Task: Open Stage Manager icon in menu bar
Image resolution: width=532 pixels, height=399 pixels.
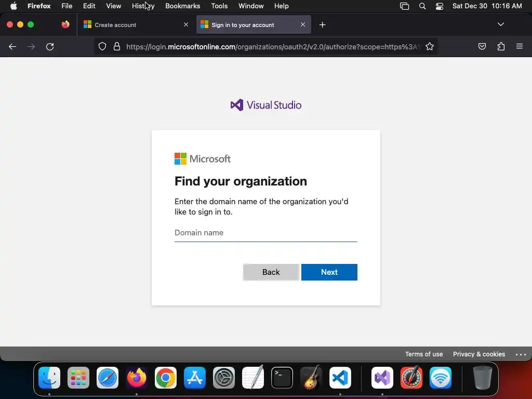Action: point(404,6)
